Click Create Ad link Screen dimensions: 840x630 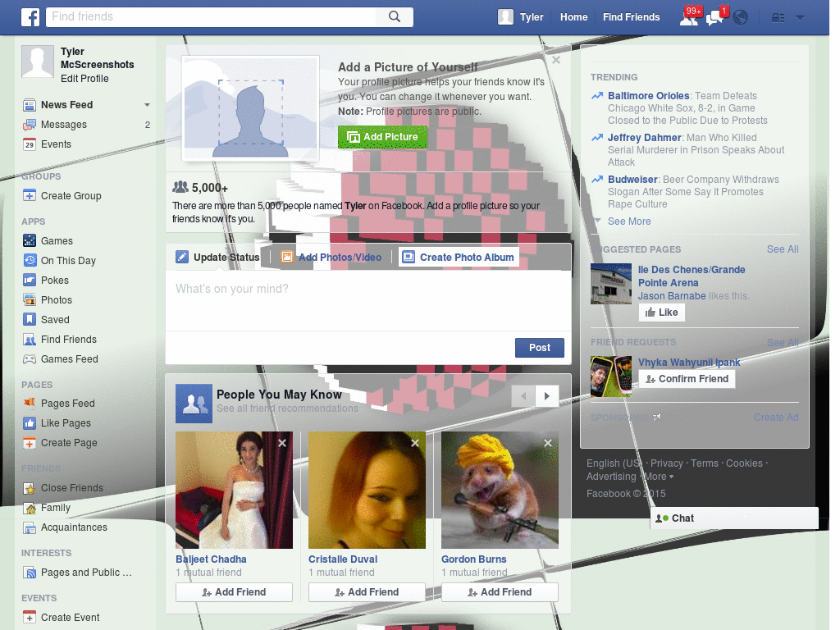click(x=776, y=418)
